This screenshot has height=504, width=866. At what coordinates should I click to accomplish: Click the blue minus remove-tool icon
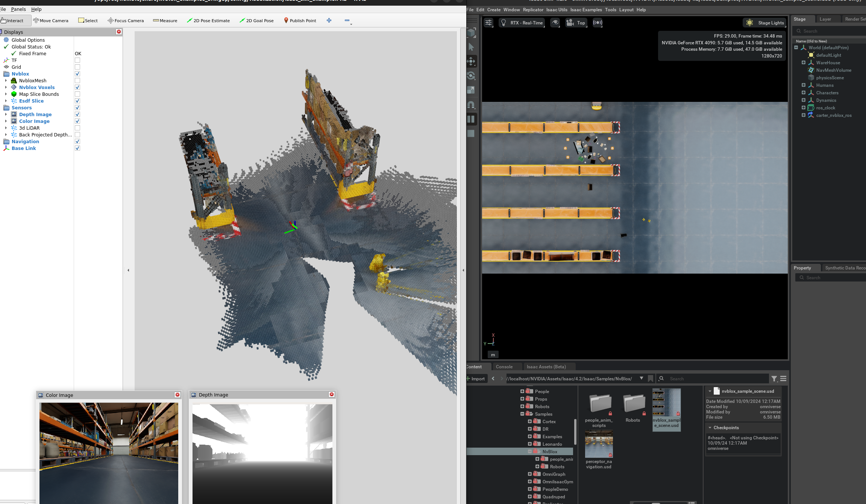[347, 20]
